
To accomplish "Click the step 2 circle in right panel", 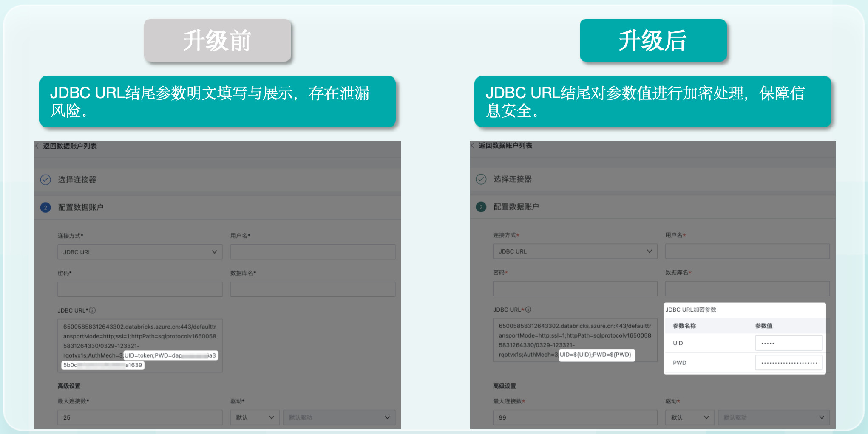I will pos(481,207).
